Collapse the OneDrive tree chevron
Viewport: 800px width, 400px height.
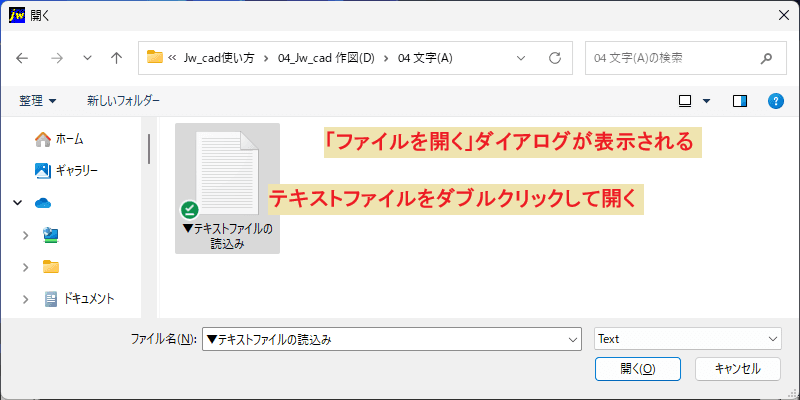tap(18, 203)
